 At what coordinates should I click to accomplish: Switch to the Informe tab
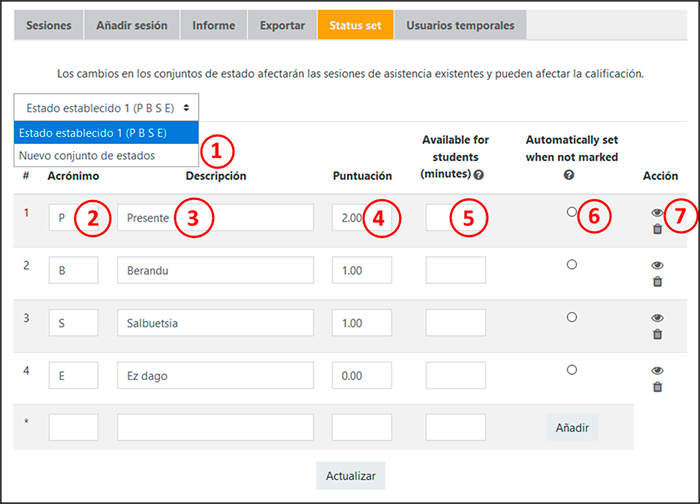pos(213,25)
